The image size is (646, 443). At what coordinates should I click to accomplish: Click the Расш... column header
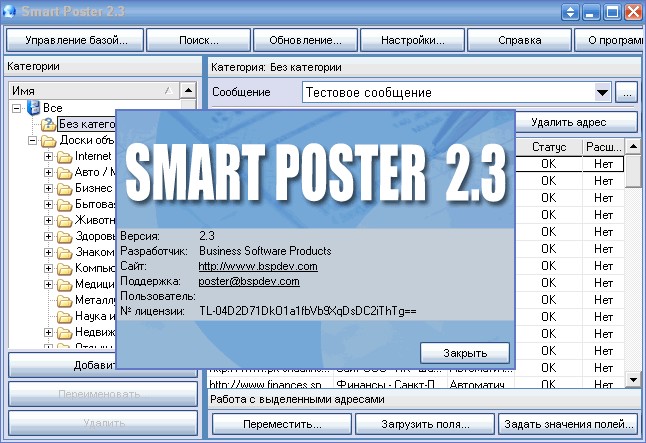603,147
